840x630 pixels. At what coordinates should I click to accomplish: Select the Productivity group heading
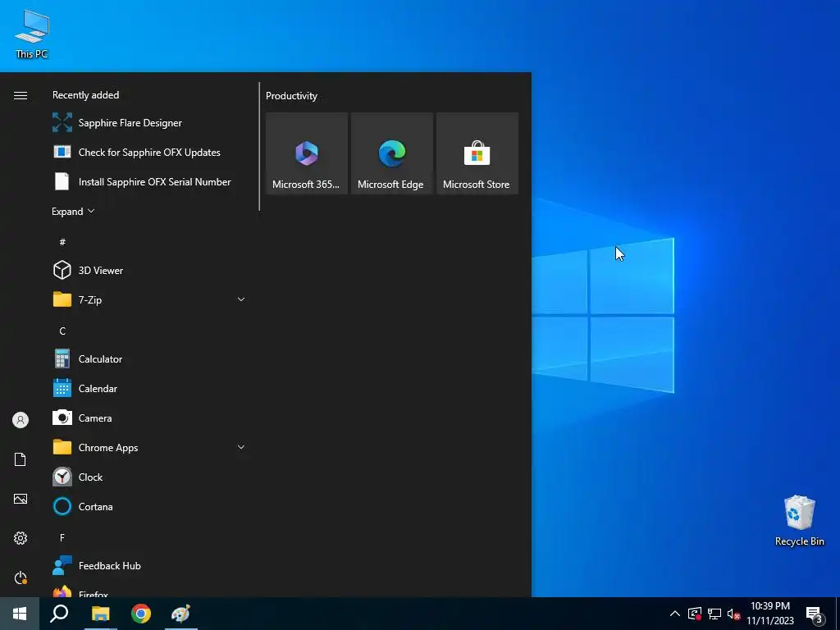point(291,96)
